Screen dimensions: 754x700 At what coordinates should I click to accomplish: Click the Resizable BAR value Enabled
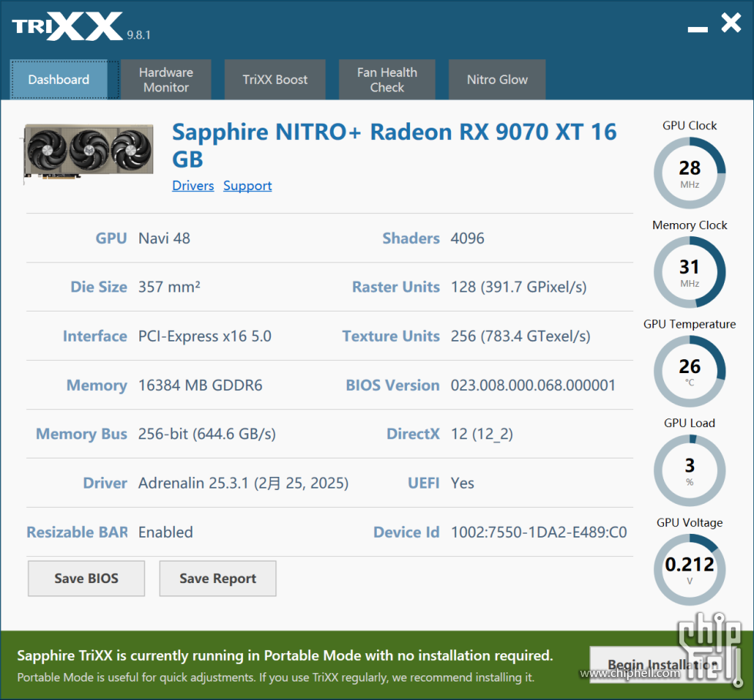pyautogui.click(x=165, y=532)
